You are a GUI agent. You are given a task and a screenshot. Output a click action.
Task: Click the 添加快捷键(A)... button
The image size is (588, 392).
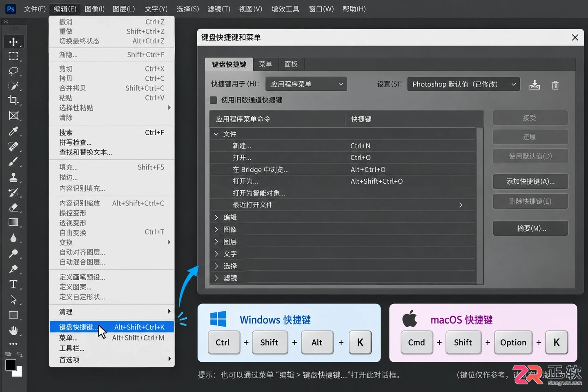(x=530, y=181)
